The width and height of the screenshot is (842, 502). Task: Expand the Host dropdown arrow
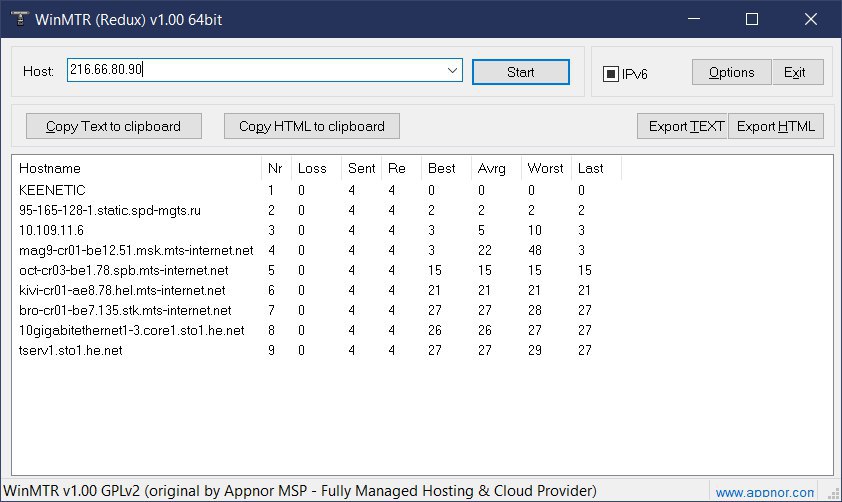(x=452, y=70)
